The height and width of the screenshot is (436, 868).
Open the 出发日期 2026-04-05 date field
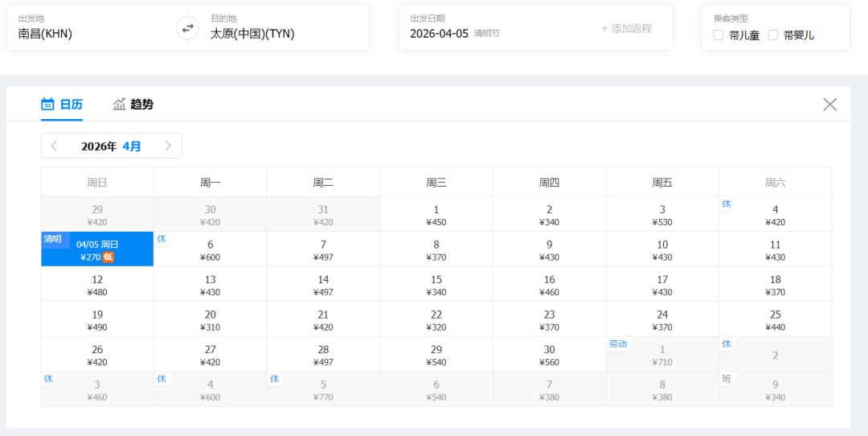[482, 28]
